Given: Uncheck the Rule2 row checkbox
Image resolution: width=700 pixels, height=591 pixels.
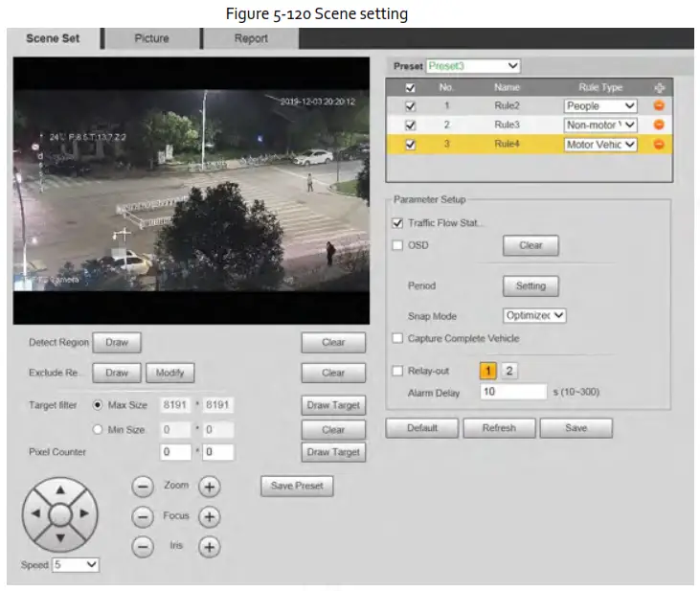Looking at the screenshot, I should (x=410, y=106).
